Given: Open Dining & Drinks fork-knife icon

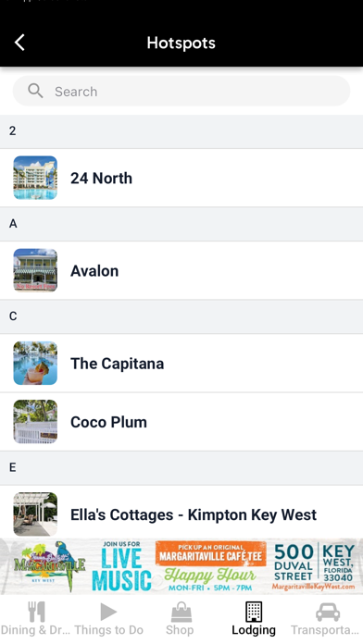Looking at the screenshot, I should 36,612.
